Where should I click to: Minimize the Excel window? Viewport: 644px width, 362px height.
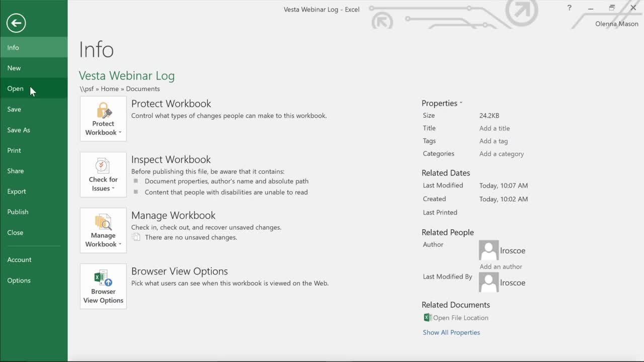click(591, 8)
